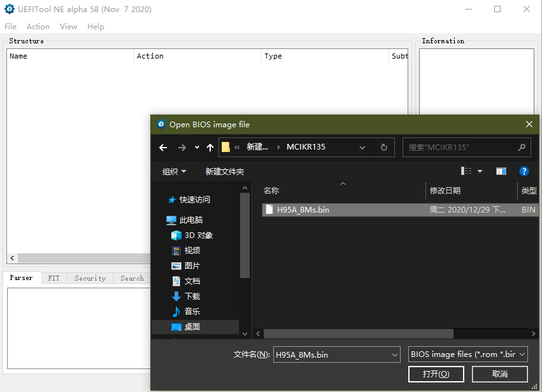Open the 3D 对象 folder
Viewport: 542px width, 392px height.
pos(198,235)
